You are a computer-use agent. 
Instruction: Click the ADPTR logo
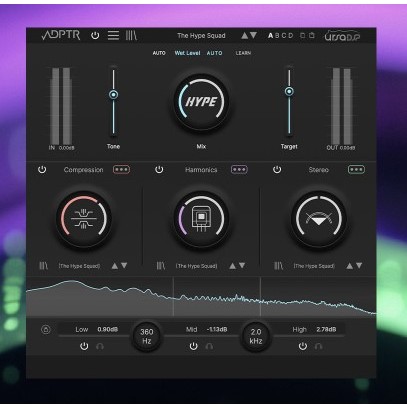61,35
